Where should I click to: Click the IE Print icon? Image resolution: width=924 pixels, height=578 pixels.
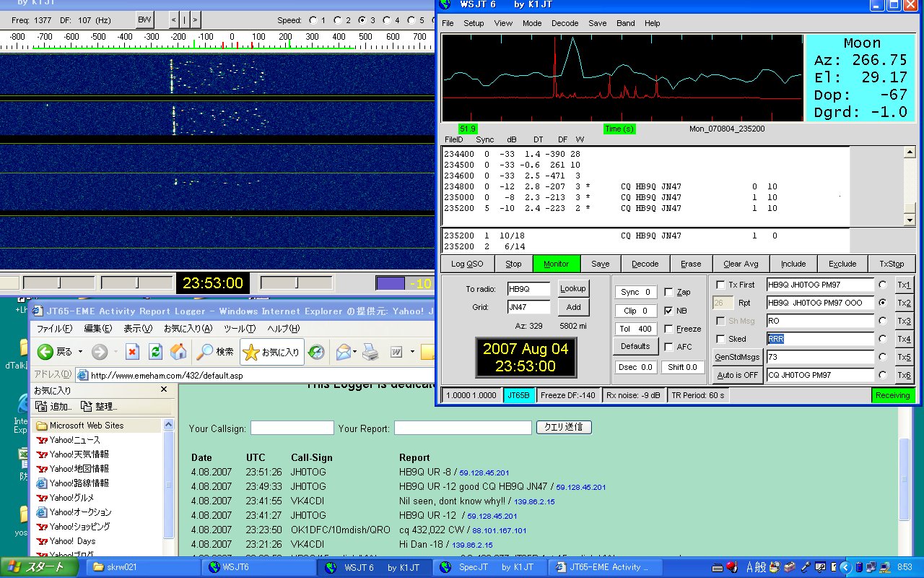pyautogui.click(x=370, y=352)
